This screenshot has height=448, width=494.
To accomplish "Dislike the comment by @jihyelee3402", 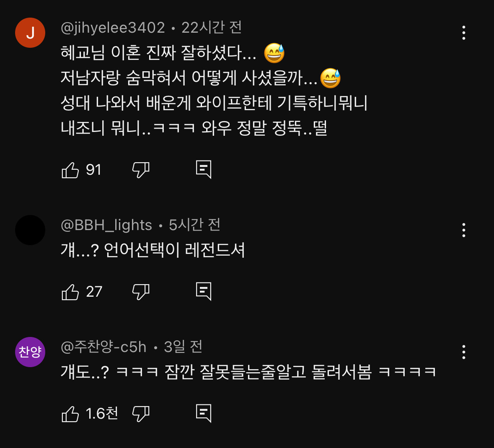I will 141,169.
